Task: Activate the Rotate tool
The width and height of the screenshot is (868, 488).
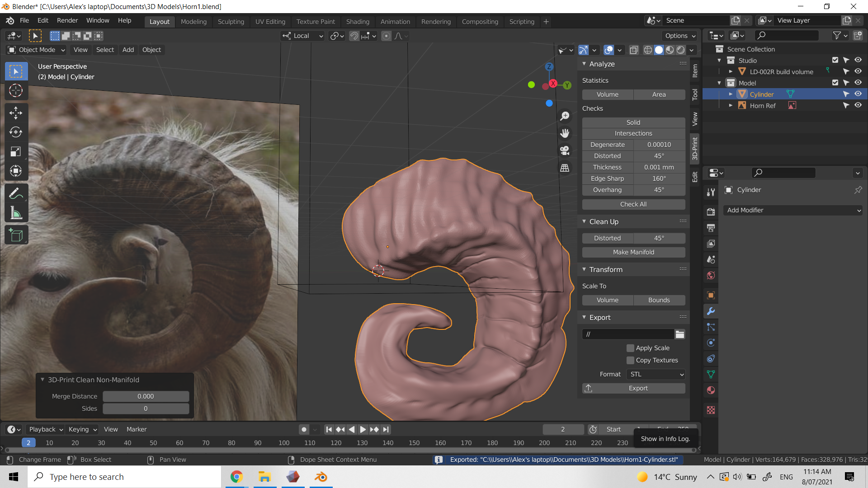Action: (x=16, y=132)
